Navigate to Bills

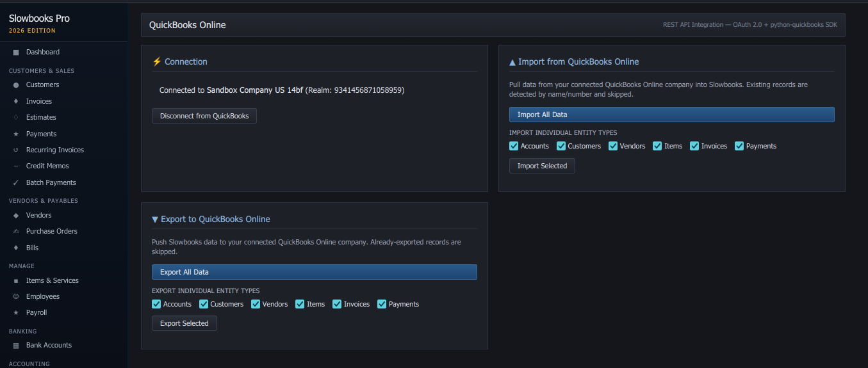(x=32, y=248)
